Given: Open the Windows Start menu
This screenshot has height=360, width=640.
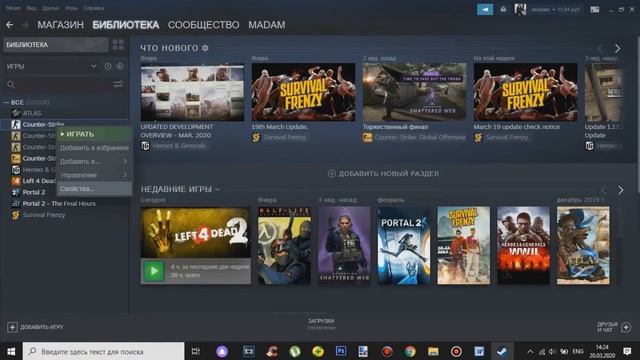Looking at the screenshot, I should (x=11, y=351).
